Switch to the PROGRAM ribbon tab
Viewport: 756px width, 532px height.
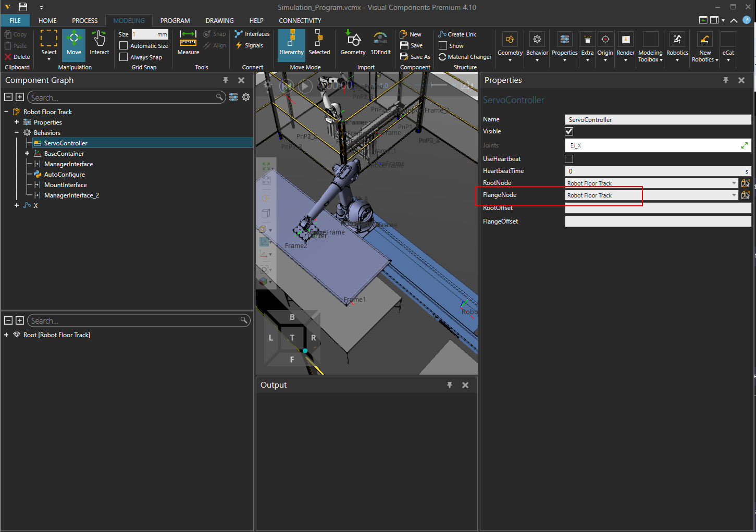[x=175, y=21]
